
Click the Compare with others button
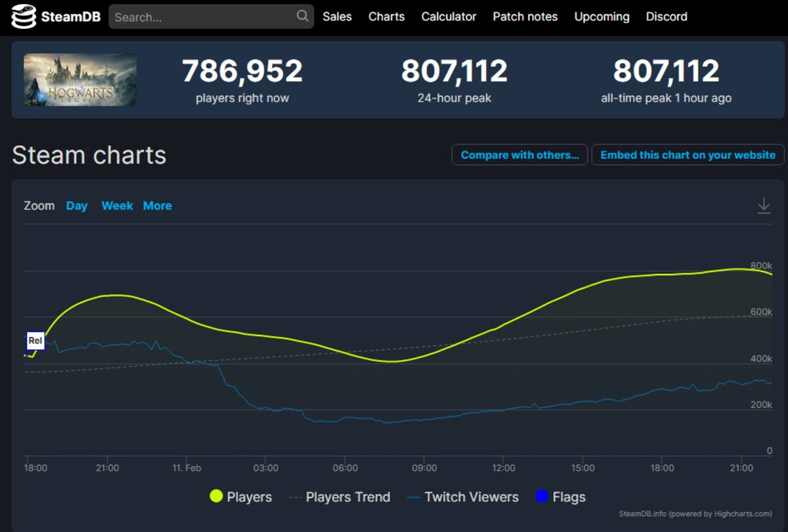519,155
